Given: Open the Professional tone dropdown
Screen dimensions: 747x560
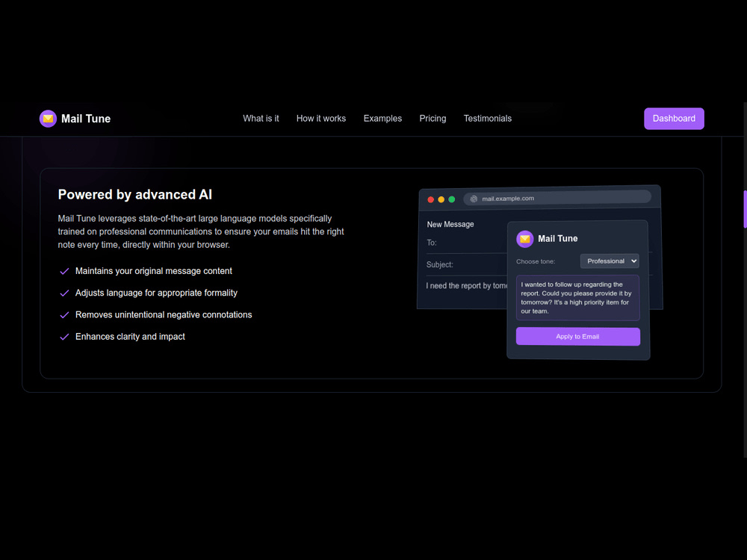Looking at the screenshot, I should point(610,261).
